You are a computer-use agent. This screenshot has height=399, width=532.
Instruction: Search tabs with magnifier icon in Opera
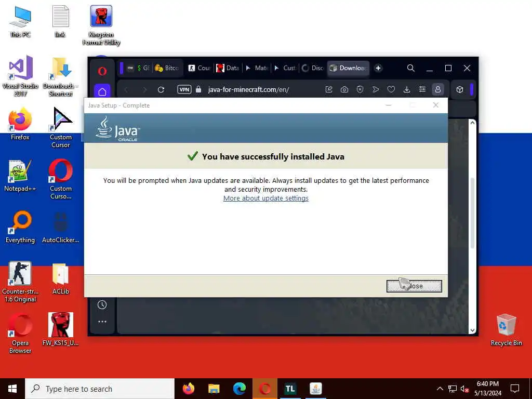tap(410, 68)
